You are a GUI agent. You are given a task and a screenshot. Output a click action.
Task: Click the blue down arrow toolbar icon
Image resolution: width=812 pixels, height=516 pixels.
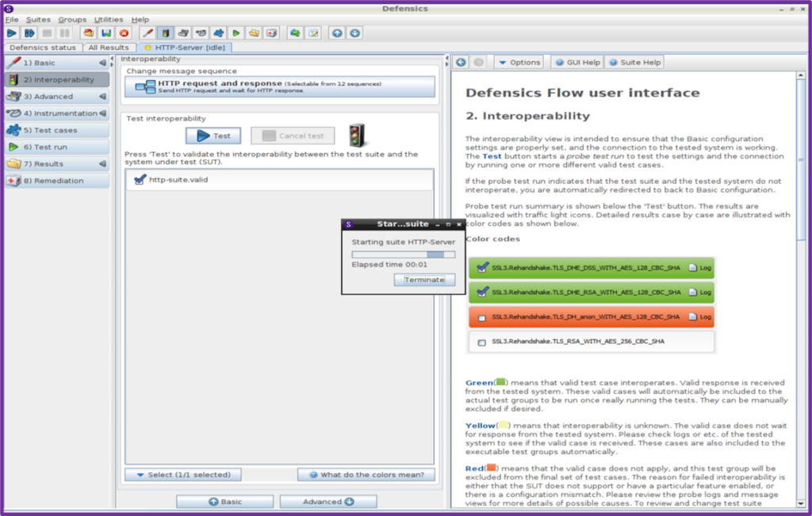pyautogui.click(x=355, y=33)
